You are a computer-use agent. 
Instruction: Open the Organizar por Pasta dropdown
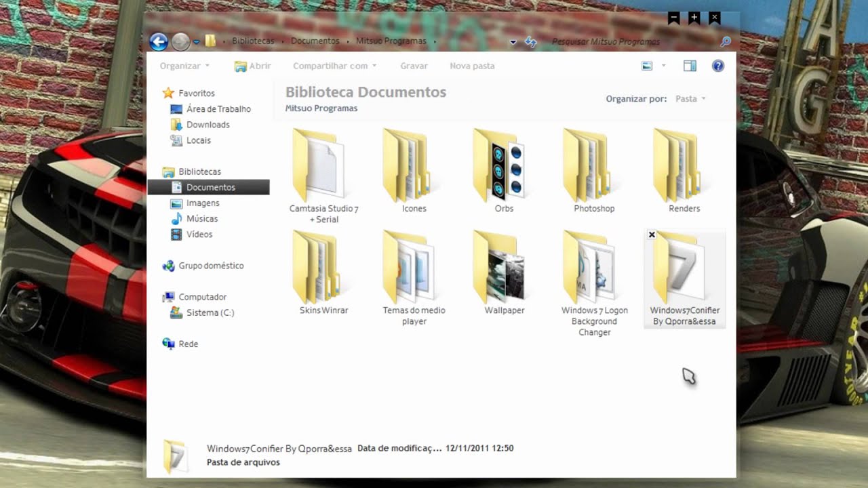pyautogui.click(x=690, y=99)
